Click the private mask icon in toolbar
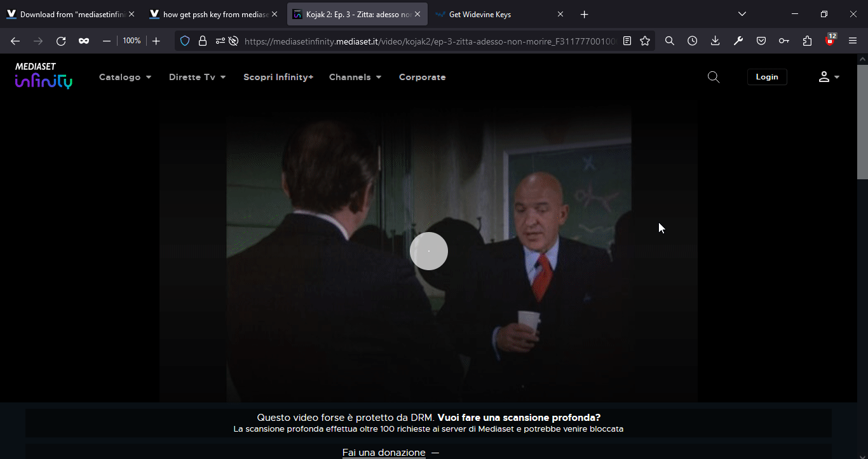The width and height of the screenshot is (868, 459). click(x=84, y=41)
